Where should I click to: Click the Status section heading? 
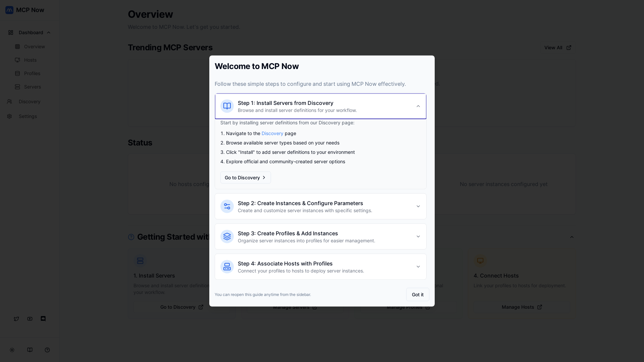tap(140, 143)
